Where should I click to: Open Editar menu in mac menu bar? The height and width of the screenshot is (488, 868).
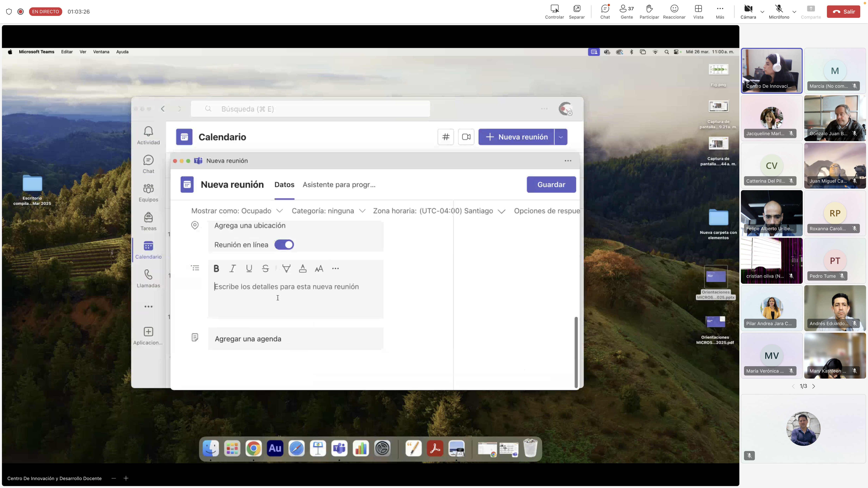coord(67,52)
